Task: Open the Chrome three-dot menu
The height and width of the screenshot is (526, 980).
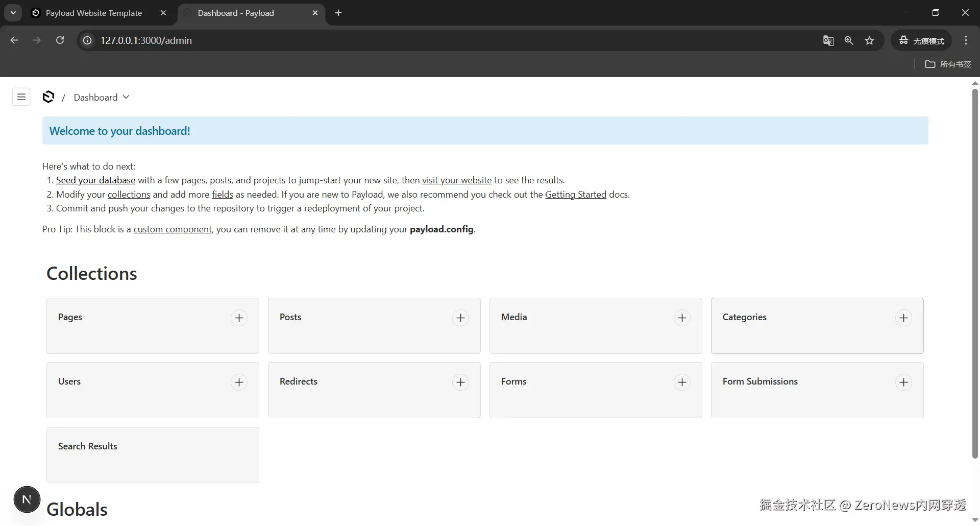Action: pos(966,40)
